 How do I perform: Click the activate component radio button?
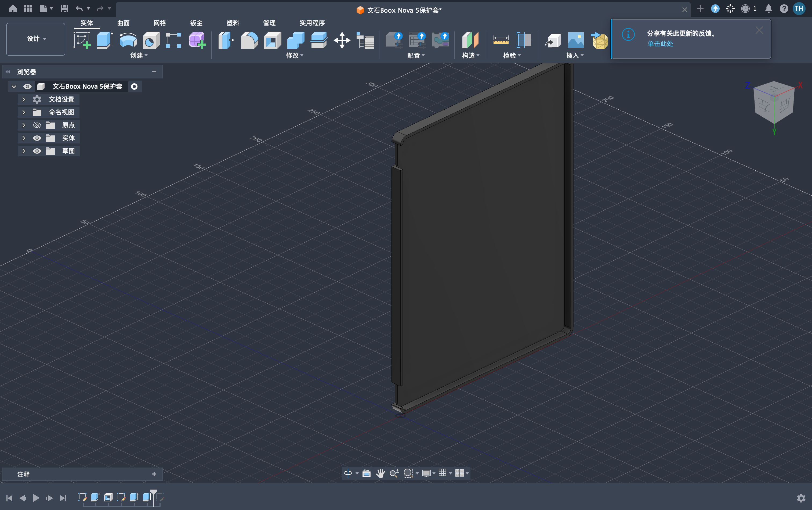point(134,86)
